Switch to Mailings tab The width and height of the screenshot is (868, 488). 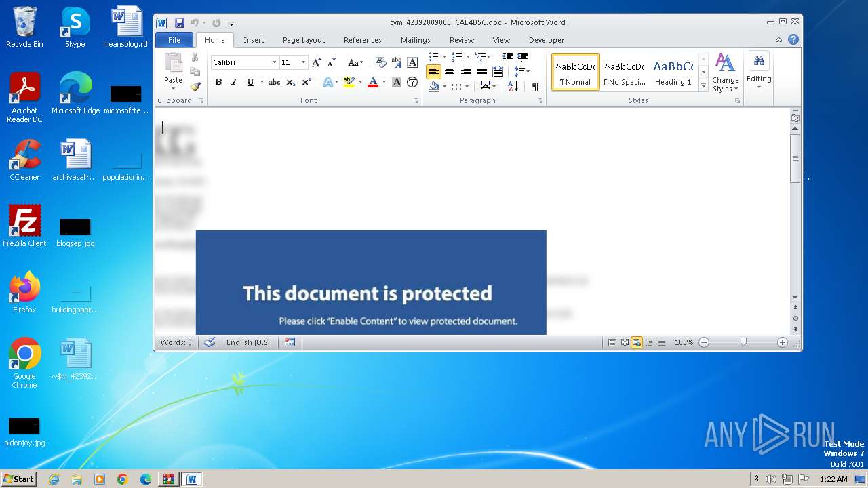pos(416,40)
